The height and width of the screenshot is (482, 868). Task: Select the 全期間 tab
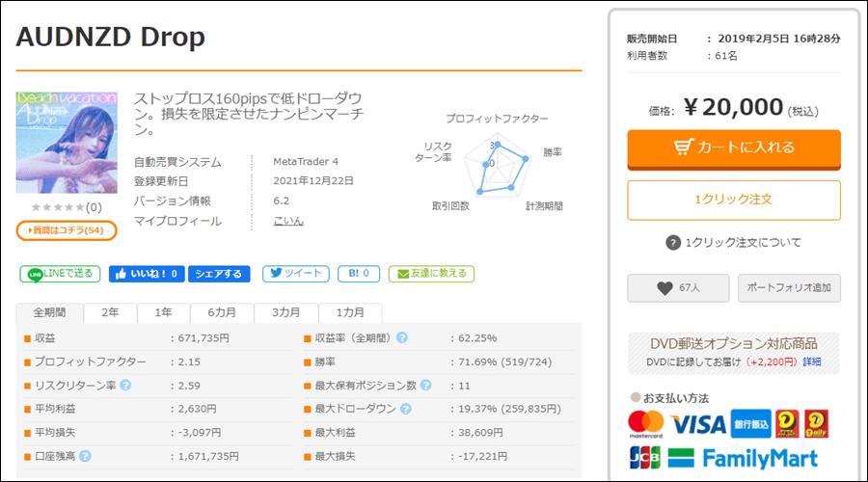(49, 313)
